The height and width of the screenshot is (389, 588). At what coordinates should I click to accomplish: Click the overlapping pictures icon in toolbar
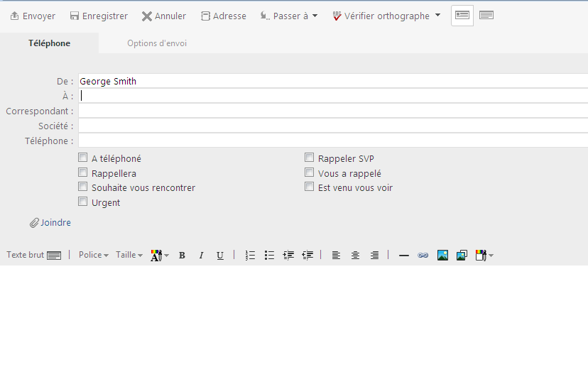tap(462, 256)
